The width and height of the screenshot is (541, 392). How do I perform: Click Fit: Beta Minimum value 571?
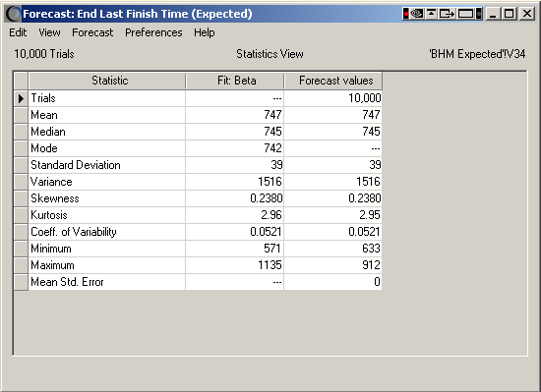235,249
